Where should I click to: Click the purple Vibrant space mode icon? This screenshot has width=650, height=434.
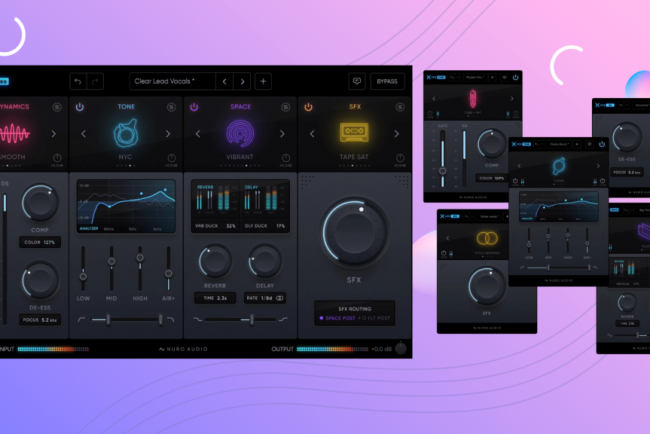pyautogui.click(x=240, y=133)
